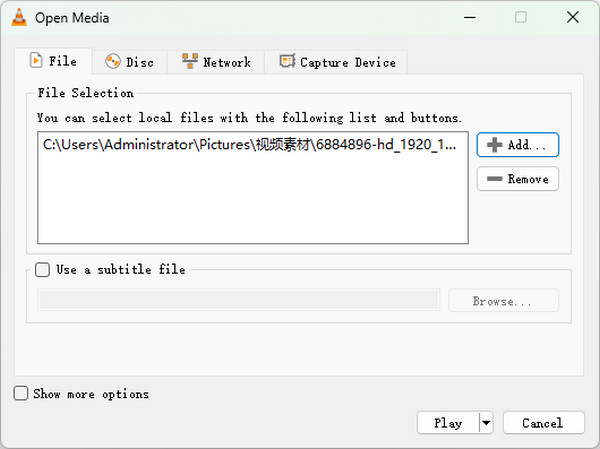Click the Cancel button
The height and width of the screenshot is (449, 600).
544,423
